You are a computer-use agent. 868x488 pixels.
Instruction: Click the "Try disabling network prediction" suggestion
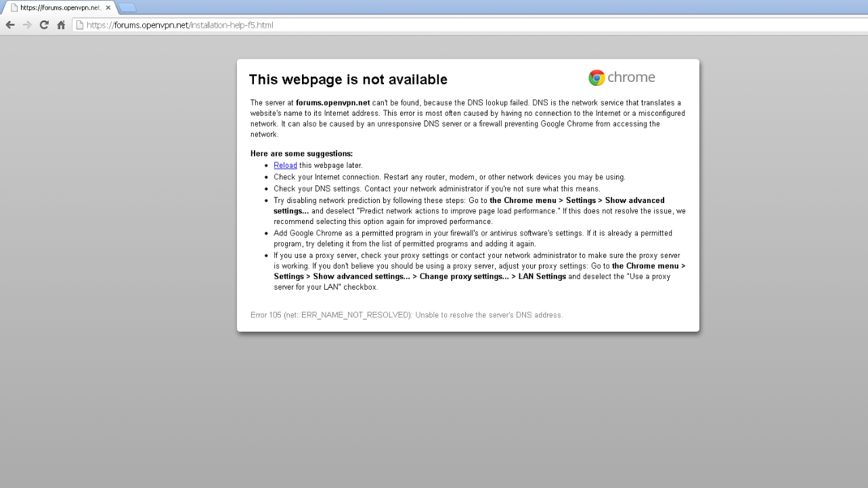tap(479, 210)
